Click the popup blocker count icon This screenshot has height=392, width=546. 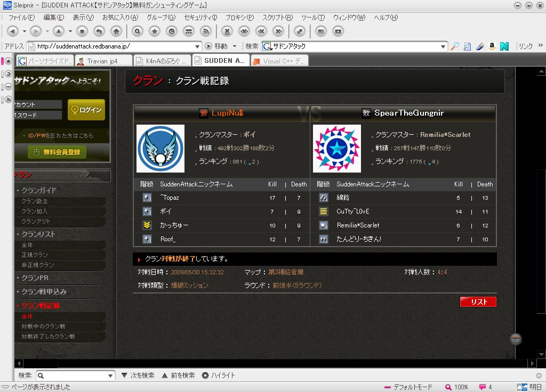tap(482, 387)
